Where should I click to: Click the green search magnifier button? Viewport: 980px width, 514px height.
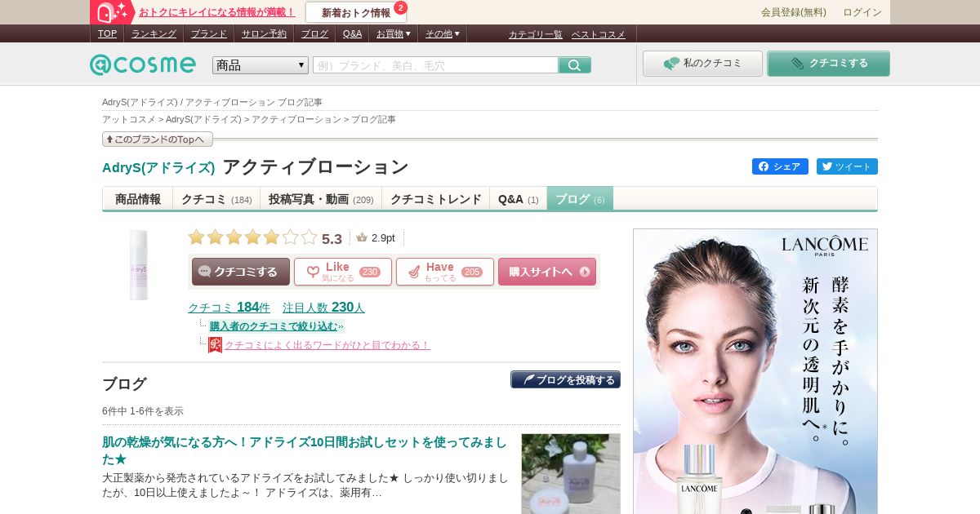(x=575, y=65)
